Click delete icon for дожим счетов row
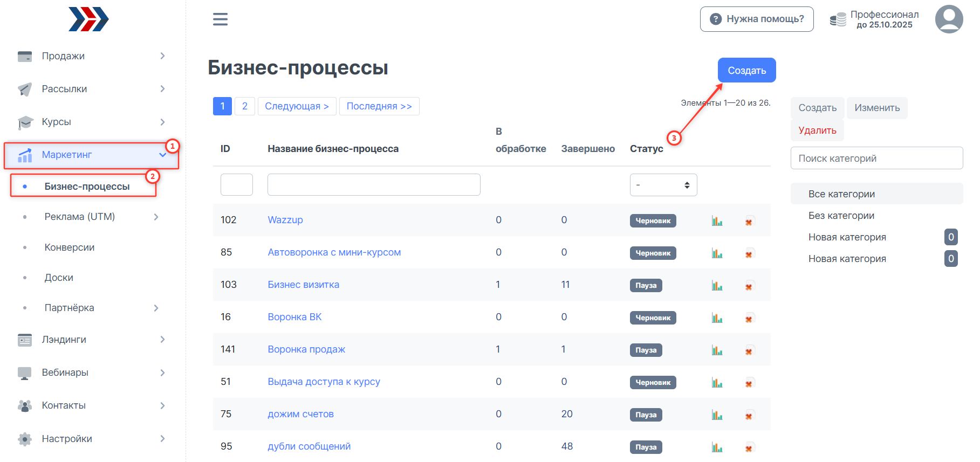The height and width of the screenshot is (462, 980). tap(749, 415)
